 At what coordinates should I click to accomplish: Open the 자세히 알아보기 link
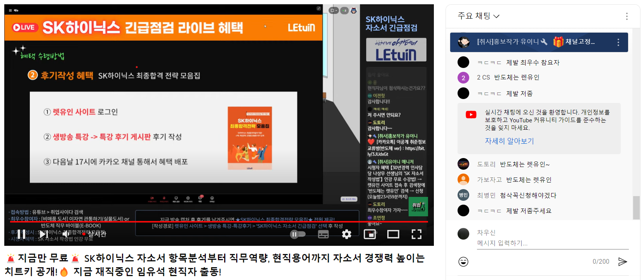pos(509,141)
